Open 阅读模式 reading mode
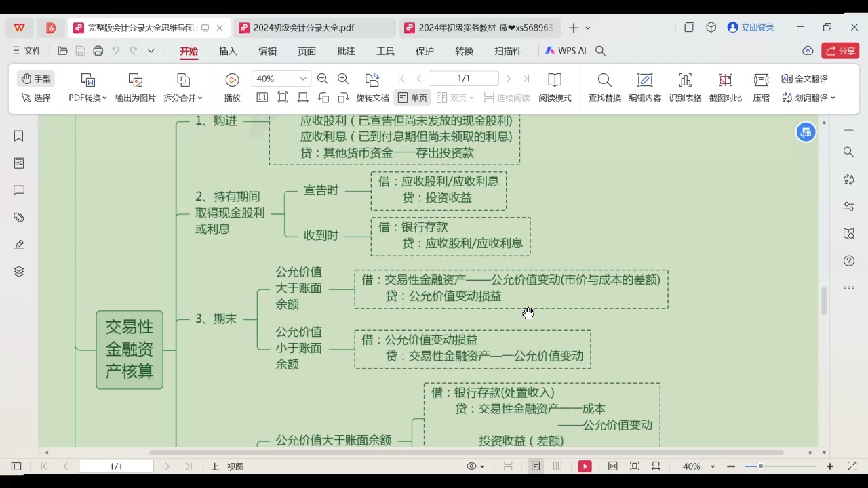 [555, 87]
